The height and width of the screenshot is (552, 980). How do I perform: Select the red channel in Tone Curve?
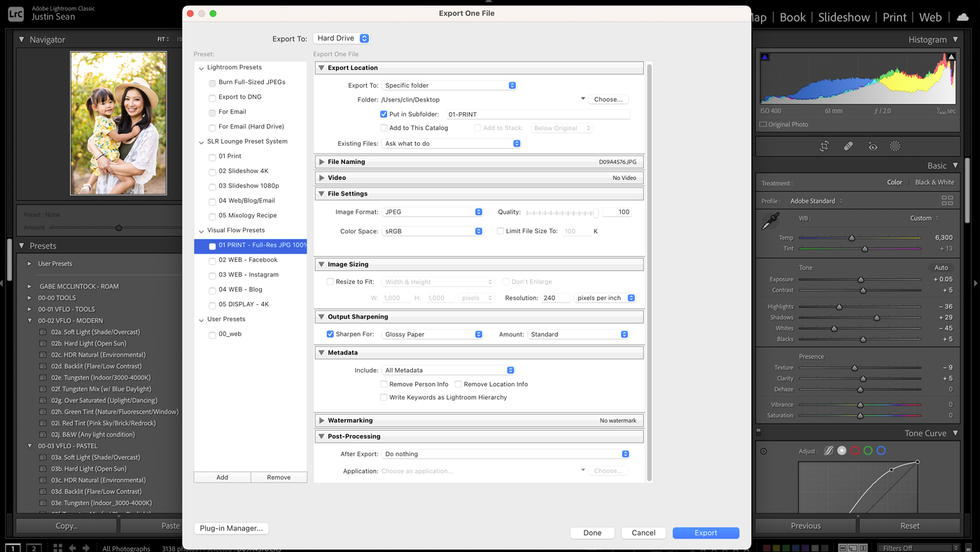(x=853, y=450)
